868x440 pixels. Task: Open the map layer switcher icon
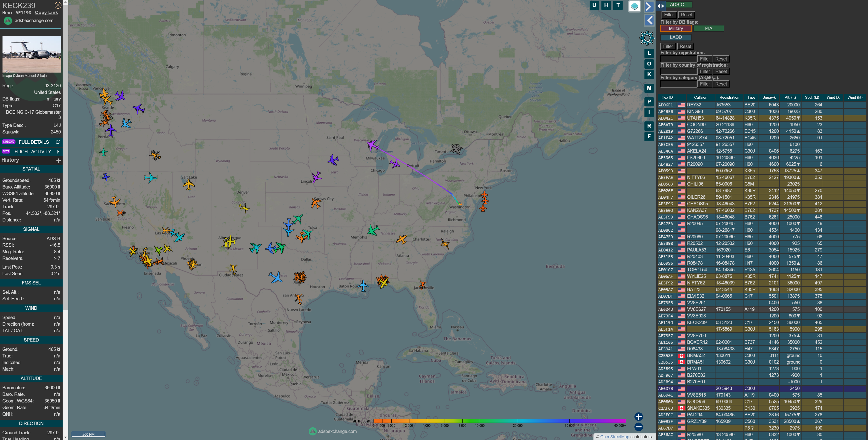pyautogui.click(x=634, y=6)
